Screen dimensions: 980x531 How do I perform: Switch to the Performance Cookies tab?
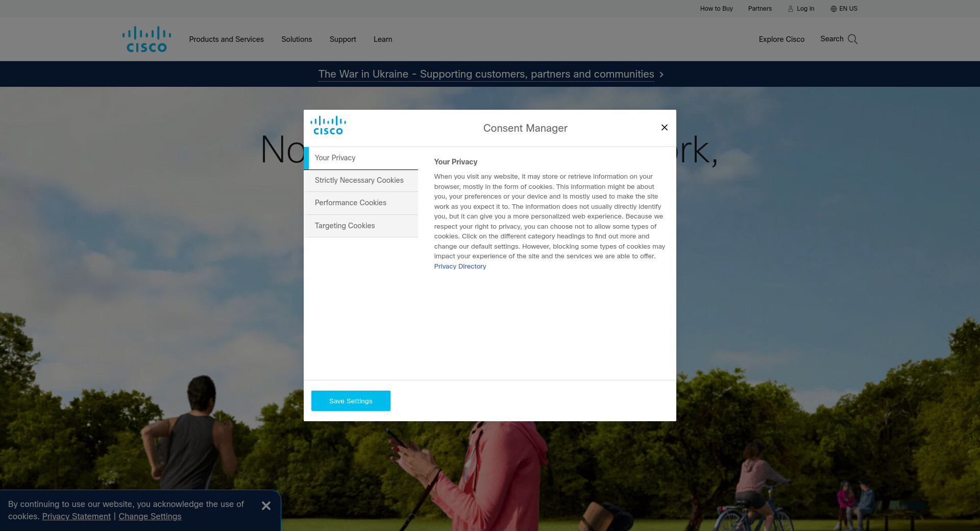click(x=361, y=203)
